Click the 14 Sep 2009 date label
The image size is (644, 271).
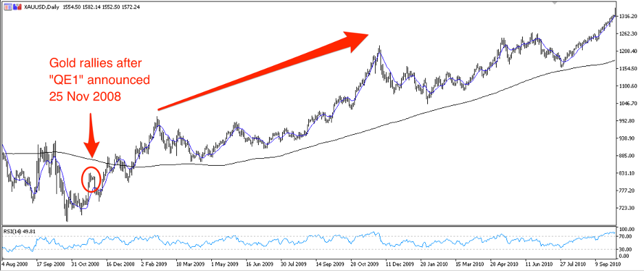tap(331, 263)
